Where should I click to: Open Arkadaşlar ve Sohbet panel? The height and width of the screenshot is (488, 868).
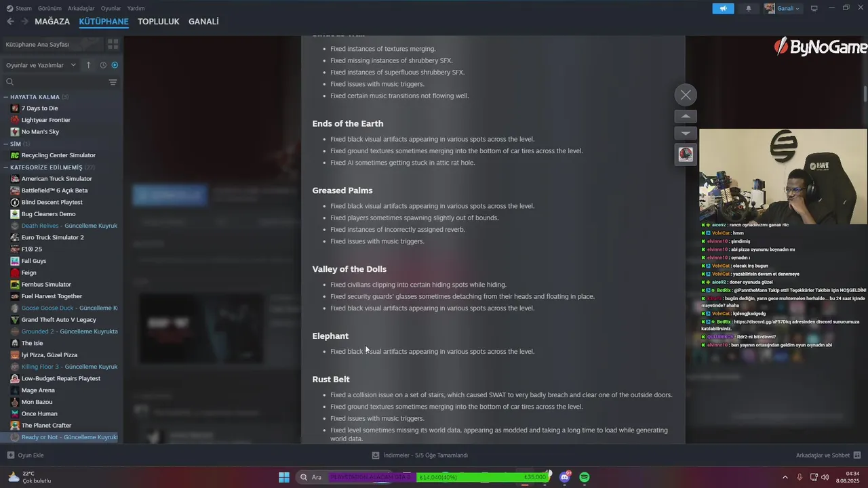(x=828, y=455)
